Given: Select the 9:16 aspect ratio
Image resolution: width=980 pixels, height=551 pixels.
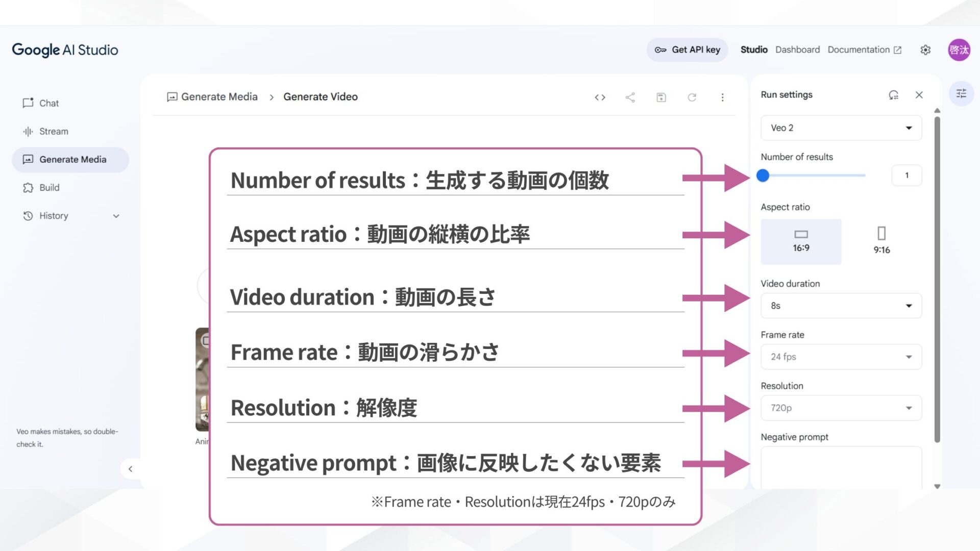Looking at the screenshot, I should pos(881,242).
